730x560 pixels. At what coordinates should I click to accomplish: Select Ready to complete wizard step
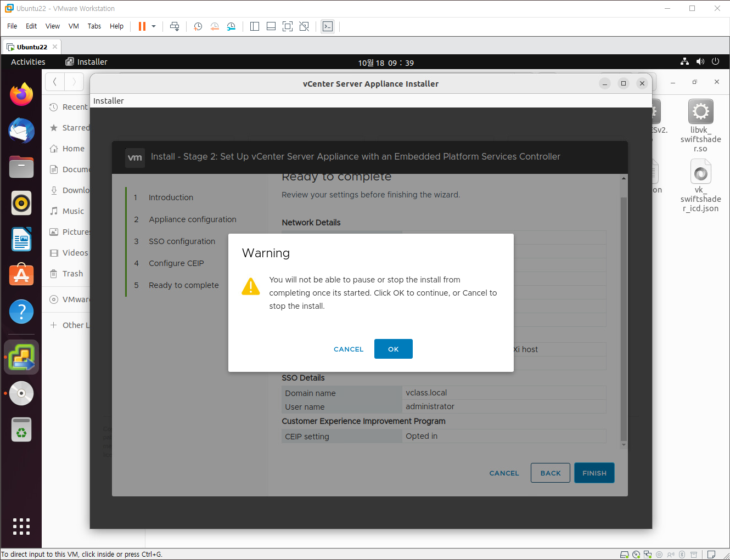pos(183,285)
